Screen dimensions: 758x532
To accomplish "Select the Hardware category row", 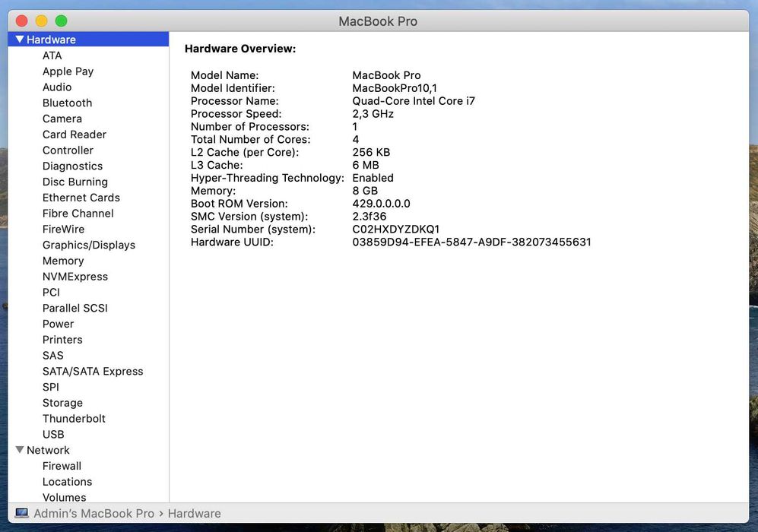I will (x=88, y=39).
